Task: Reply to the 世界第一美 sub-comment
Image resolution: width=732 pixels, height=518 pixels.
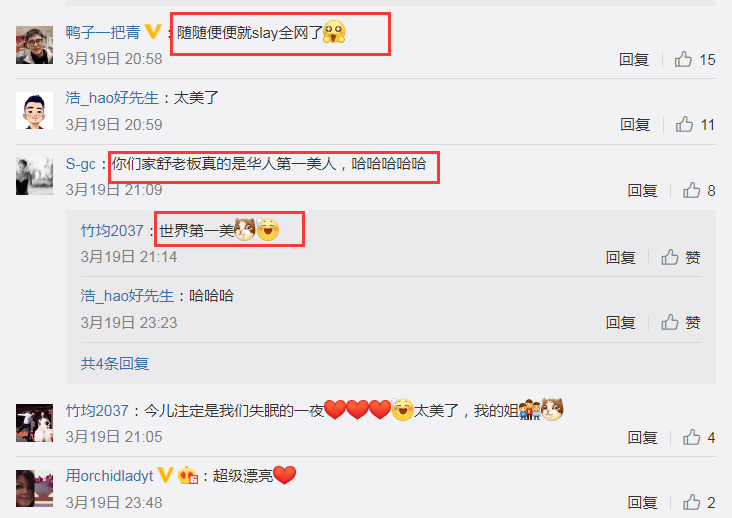Action: 620,257
